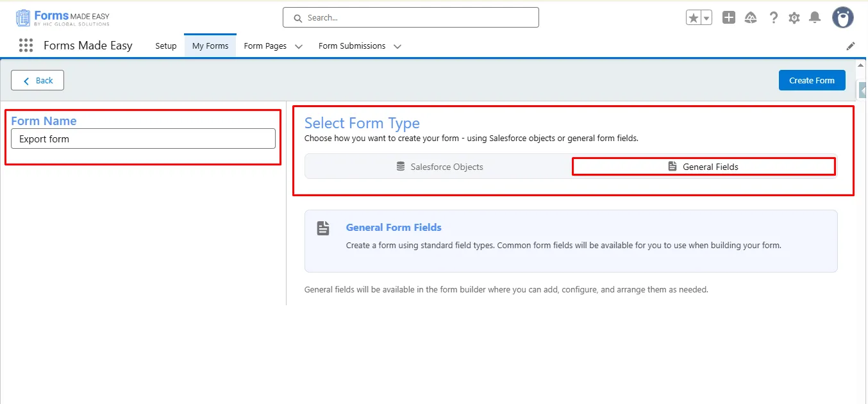Click the Create Form button
The width and height of the screenshot is (868, 404).
pyautogui.click(x=812, y=80)
